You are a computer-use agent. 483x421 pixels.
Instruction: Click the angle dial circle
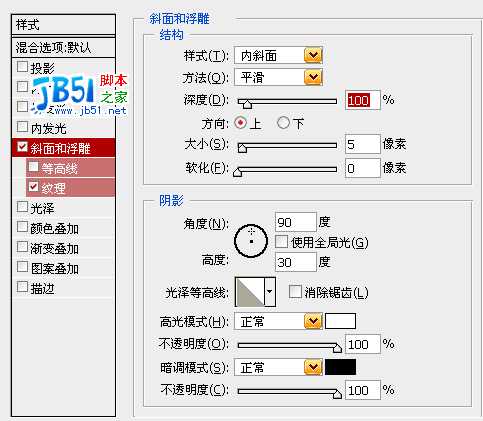[x=251, y=241]
